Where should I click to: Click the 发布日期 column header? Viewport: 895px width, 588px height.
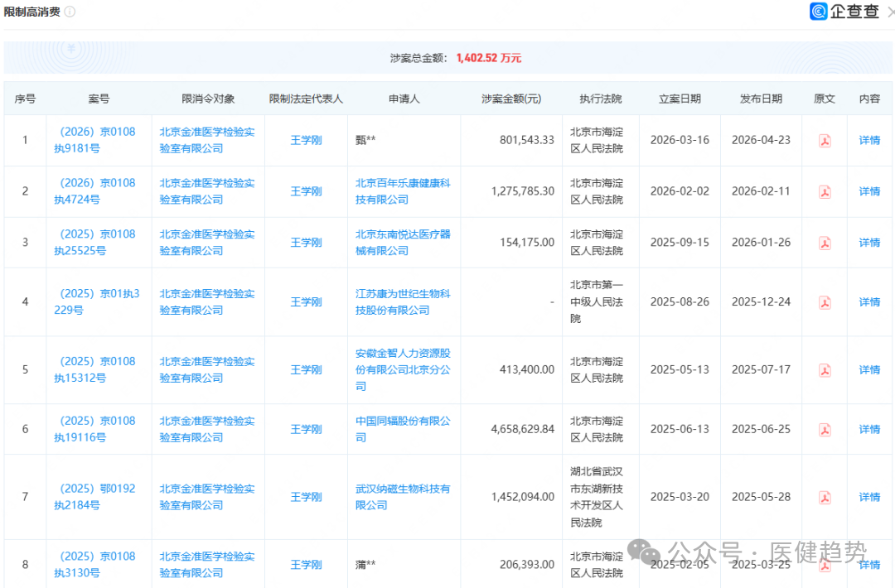761,99
